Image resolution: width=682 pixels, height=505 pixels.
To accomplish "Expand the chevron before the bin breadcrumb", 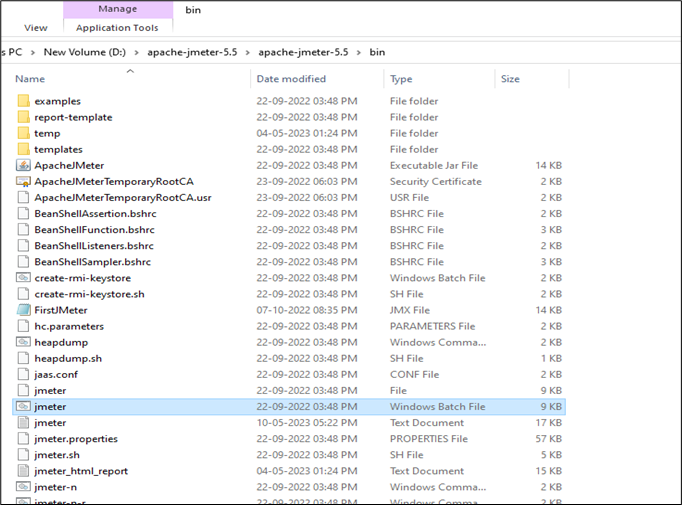I will (x=359, y=53).
